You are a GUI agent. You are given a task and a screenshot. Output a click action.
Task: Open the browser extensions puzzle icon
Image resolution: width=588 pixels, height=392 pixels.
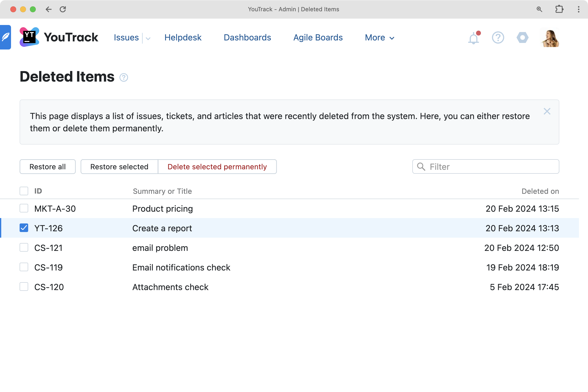pos(559,9)
